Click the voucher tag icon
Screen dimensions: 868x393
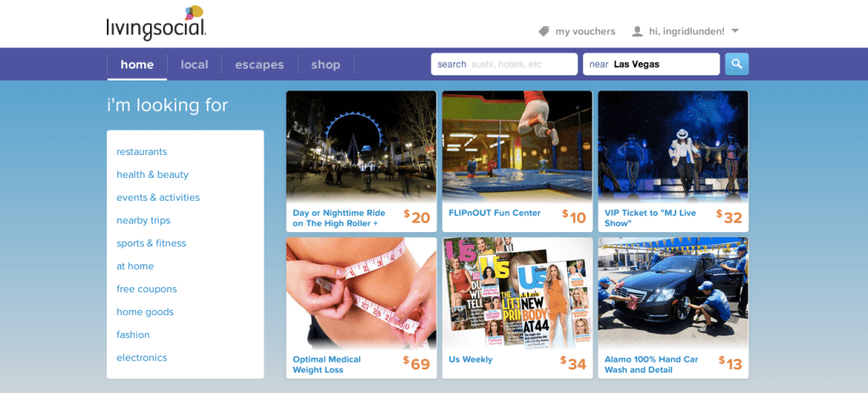(x=544, y=31)
